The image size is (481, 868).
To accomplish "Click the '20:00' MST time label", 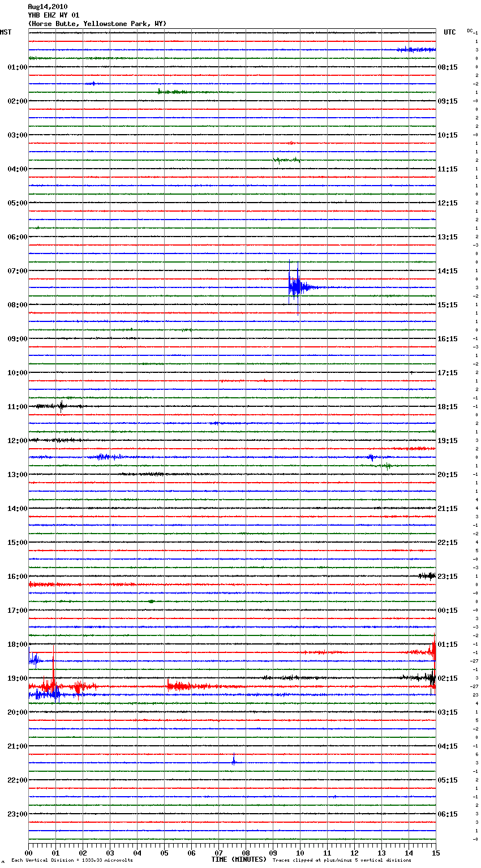I will (x=18, y=712).
